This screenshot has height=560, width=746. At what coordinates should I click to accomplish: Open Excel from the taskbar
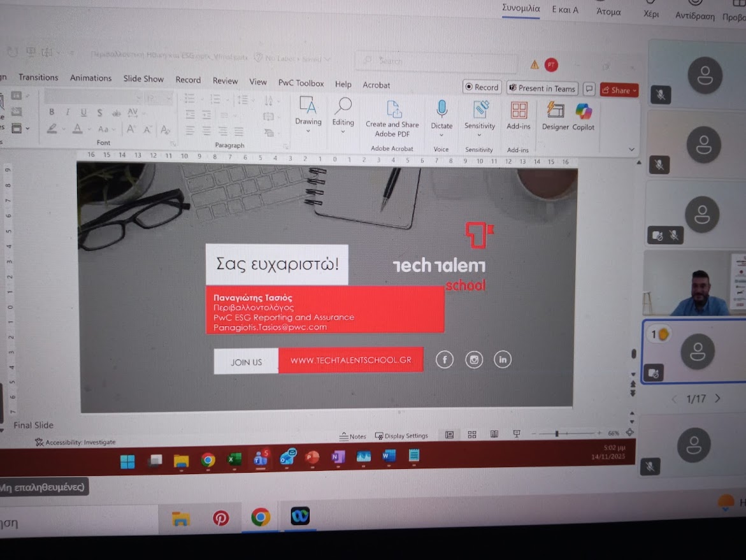(234, 459)
